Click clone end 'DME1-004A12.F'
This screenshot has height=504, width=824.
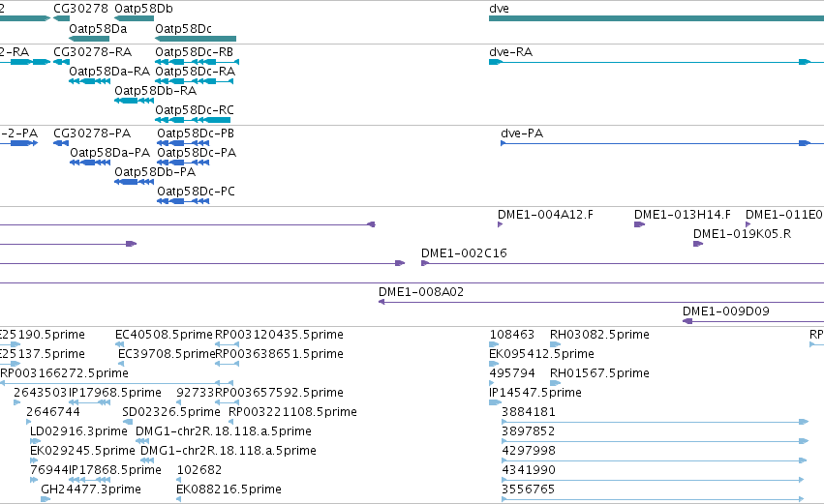pyautogui.click(x=545, y=215)
